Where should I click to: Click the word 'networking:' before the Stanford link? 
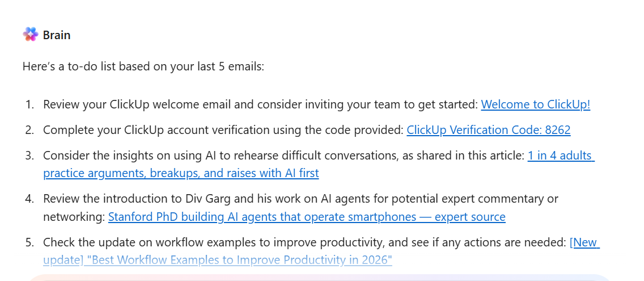coord(74,217)
